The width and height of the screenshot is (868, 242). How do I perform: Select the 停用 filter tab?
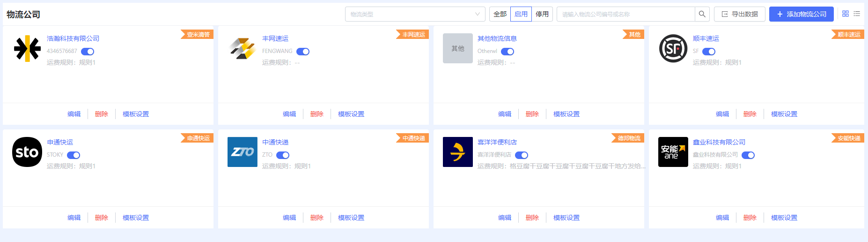(x=542, y=14)
